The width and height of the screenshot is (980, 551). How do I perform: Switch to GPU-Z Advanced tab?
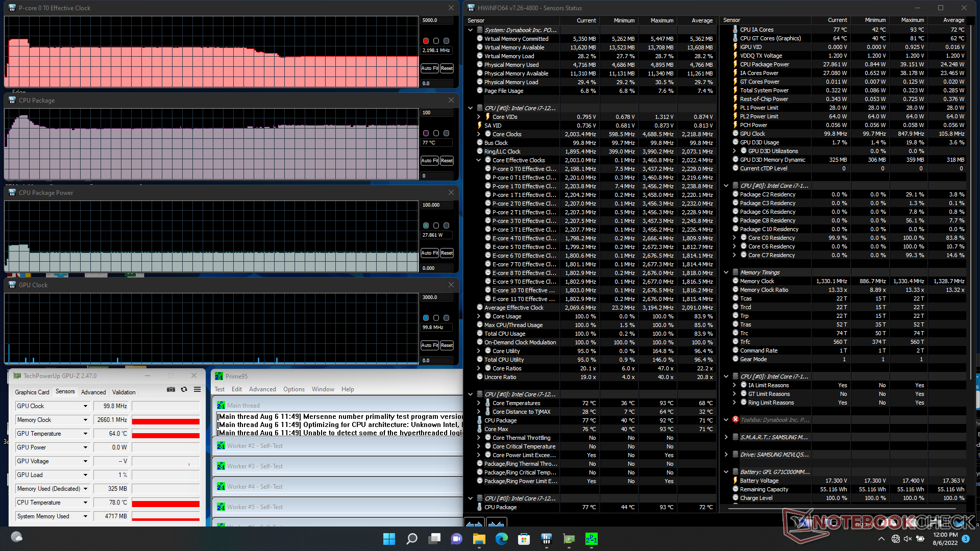(x=93, y=392)
